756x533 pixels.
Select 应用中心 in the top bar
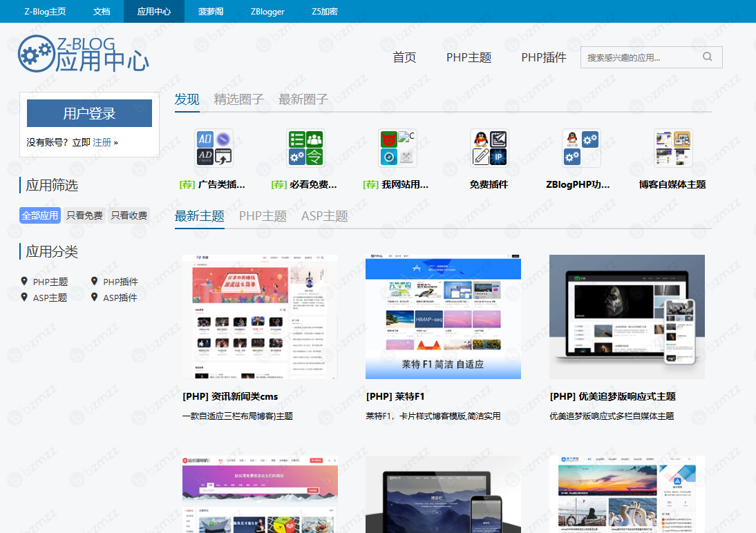(x=154, y=12)
